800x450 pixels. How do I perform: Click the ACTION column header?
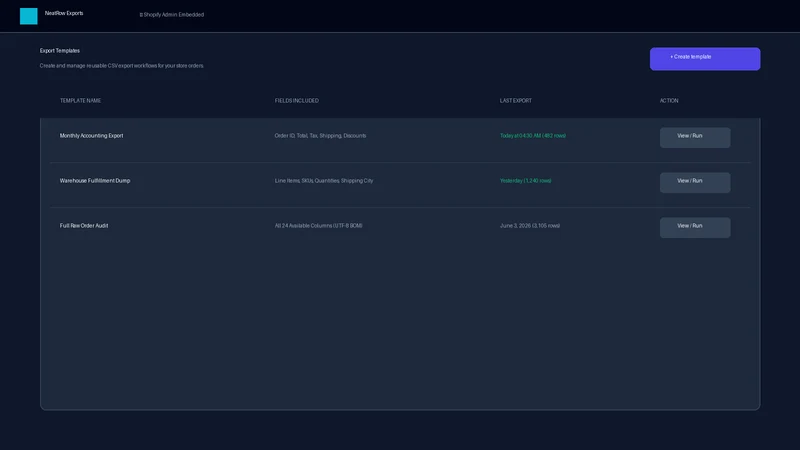[669, 101]
